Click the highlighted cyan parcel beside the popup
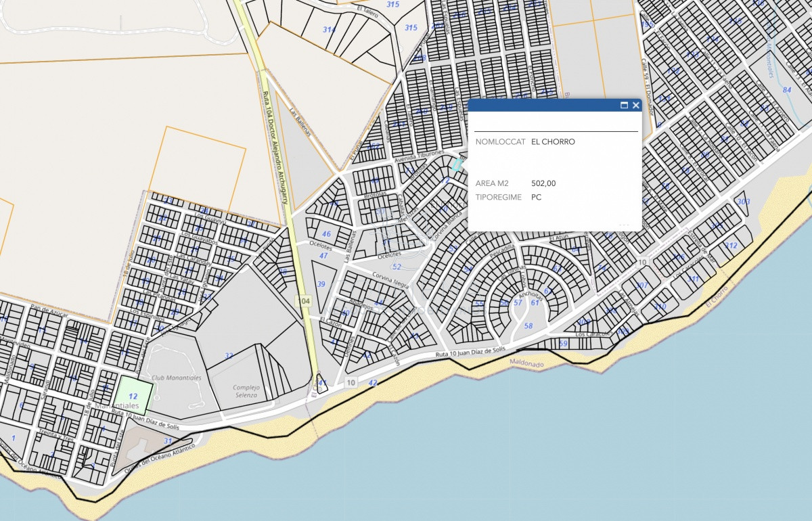The width and height of the screenshot is (812, 521). [x=457, y=164]
